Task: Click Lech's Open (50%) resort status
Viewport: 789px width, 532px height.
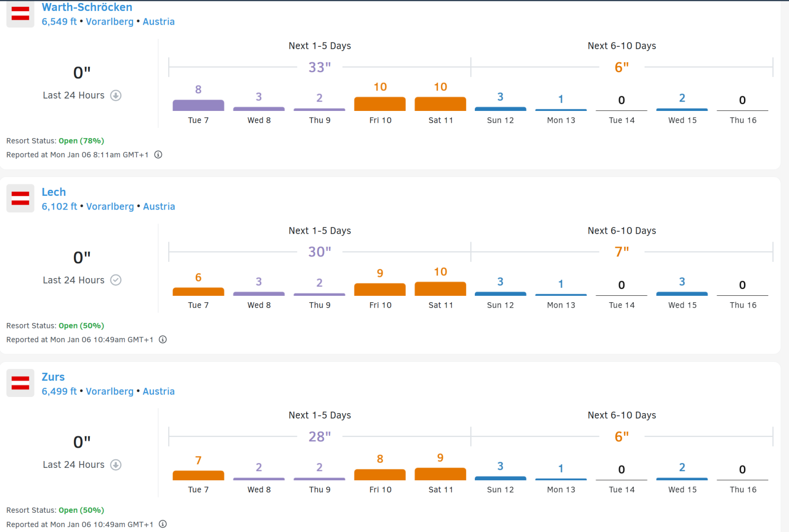Action: (81, 326)
